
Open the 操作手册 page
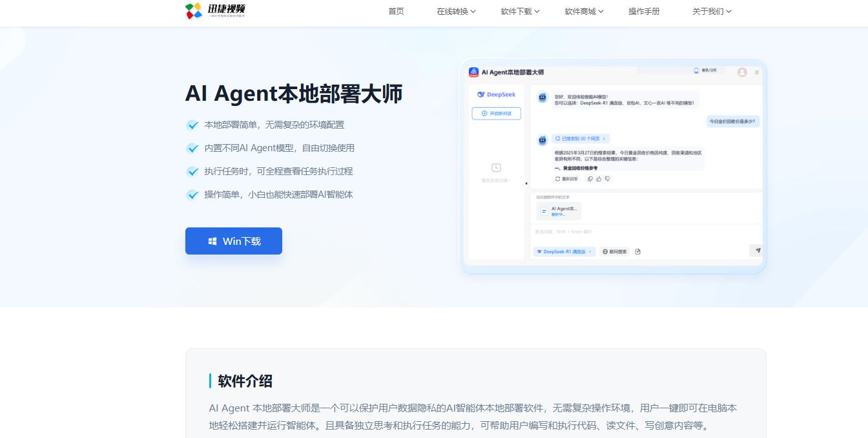point(644,12)
